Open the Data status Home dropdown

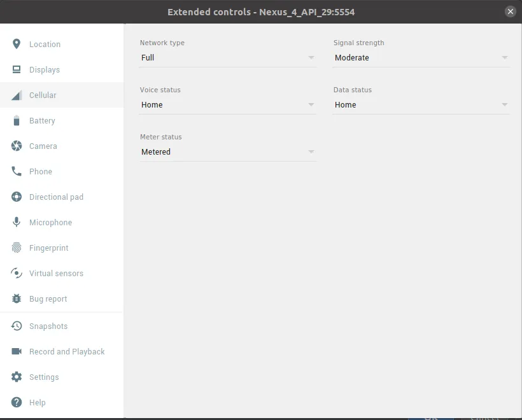(x=421, y=105)
